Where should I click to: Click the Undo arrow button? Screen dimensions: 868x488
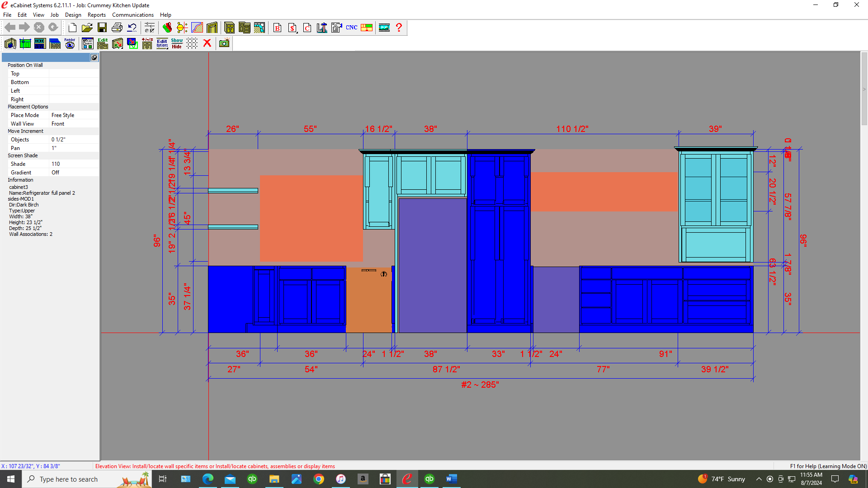[x=132, y=28]
